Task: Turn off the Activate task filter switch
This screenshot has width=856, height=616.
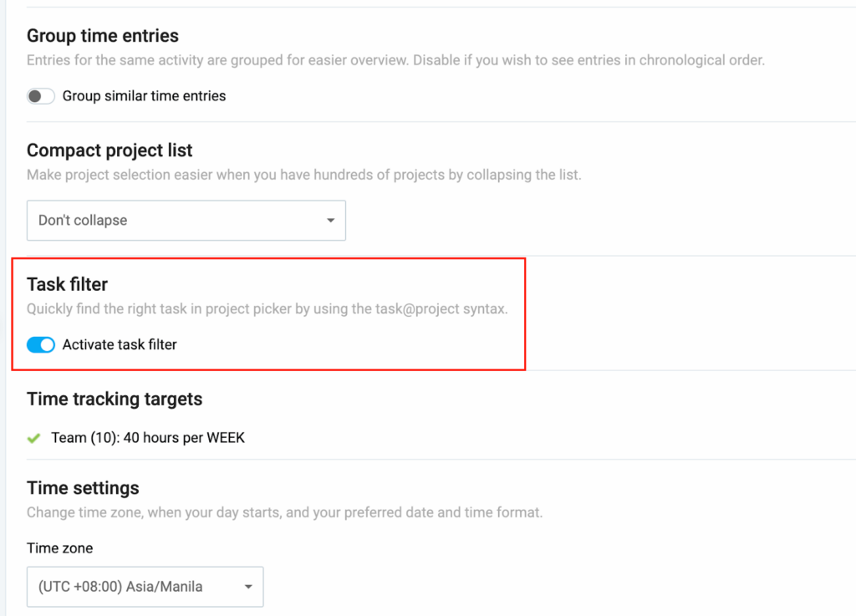Action: tap(41, 344)
